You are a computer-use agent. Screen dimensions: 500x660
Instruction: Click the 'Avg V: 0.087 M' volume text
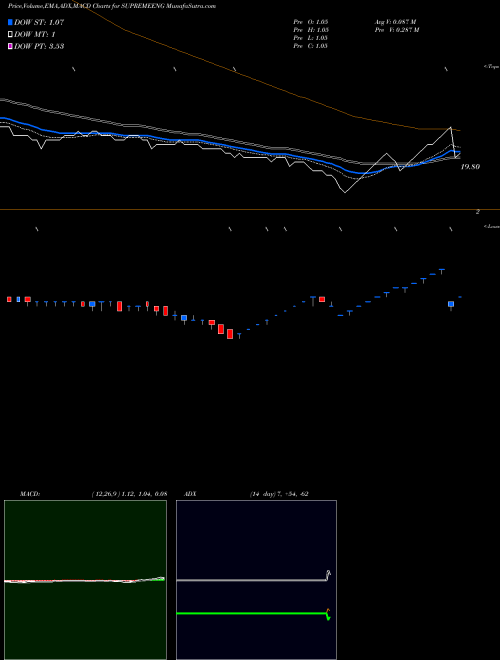tap(395, 22)
